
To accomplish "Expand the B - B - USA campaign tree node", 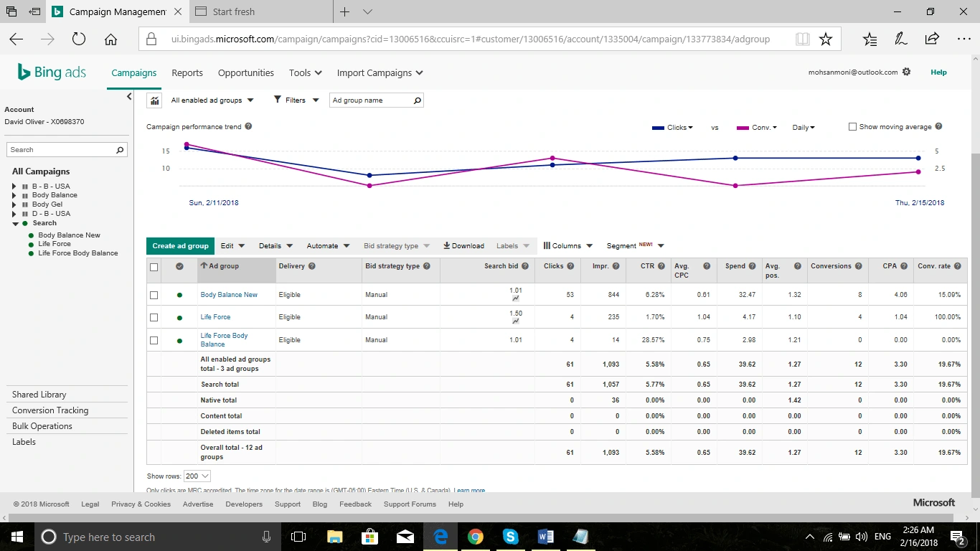I will point(14,187).
